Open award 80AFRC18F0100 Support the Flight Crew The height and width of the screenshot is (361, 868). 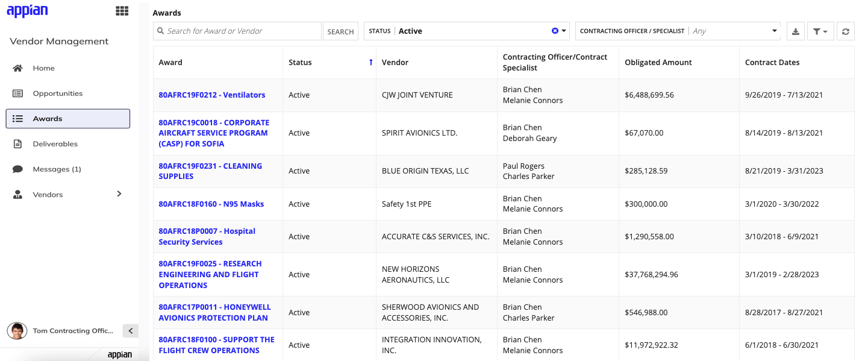216,345
